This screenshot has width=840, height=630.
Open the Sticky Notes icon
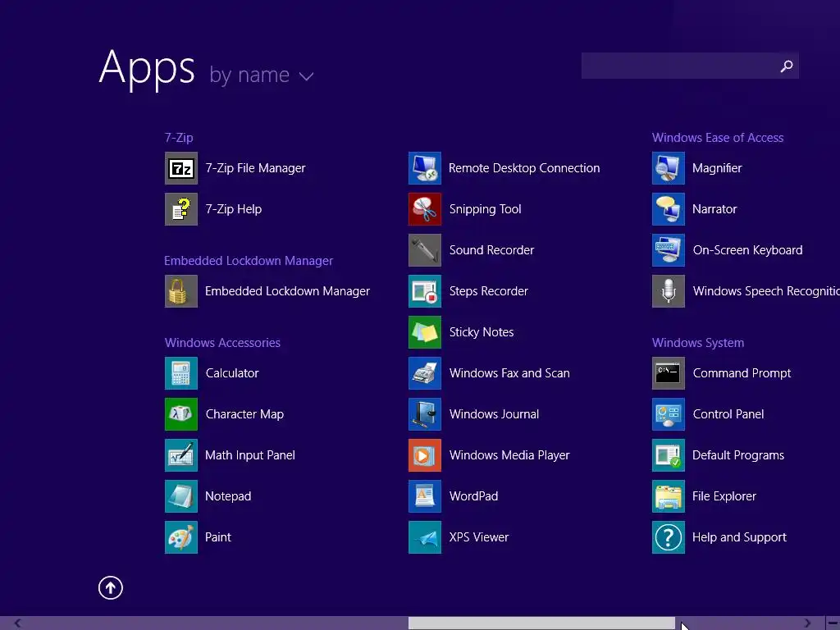coord(425,332)
